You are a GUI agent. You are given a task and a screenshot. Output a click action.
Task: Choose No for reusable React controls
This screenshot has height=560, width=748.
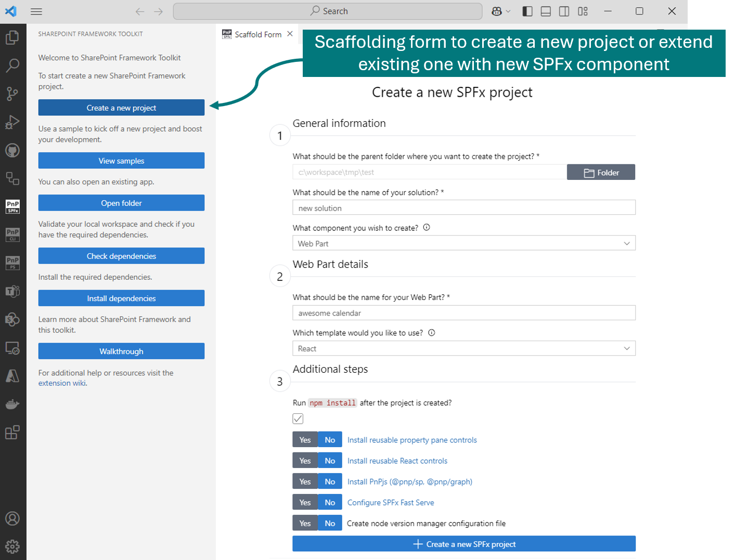(330, 461)
